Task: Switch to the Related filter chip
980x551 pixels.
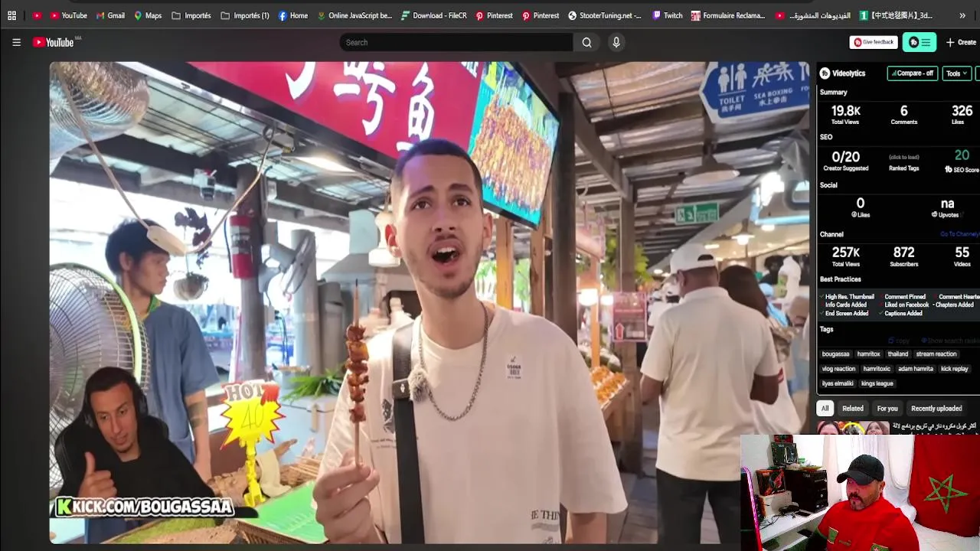Action: pyautogui.click(x=853, y=409)
